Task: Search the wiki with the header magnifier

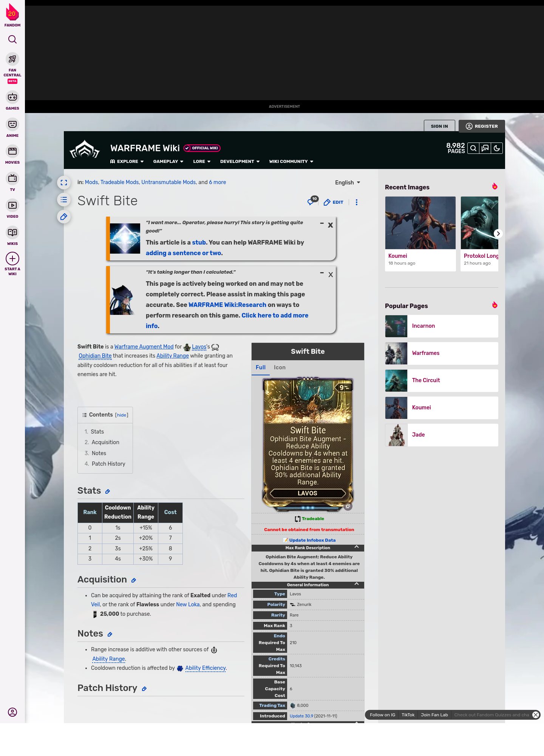Action: (x=473, y=148)
